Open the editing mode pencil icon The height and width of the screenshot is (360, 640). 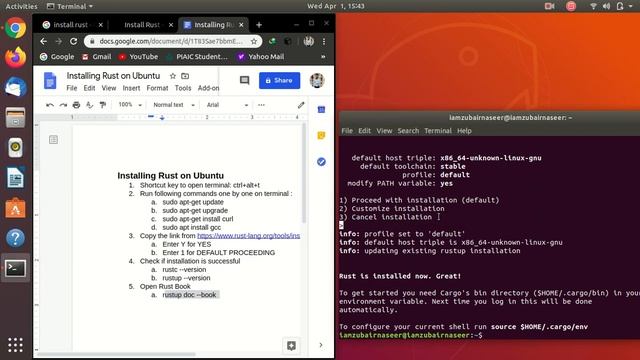coord(301,105)
